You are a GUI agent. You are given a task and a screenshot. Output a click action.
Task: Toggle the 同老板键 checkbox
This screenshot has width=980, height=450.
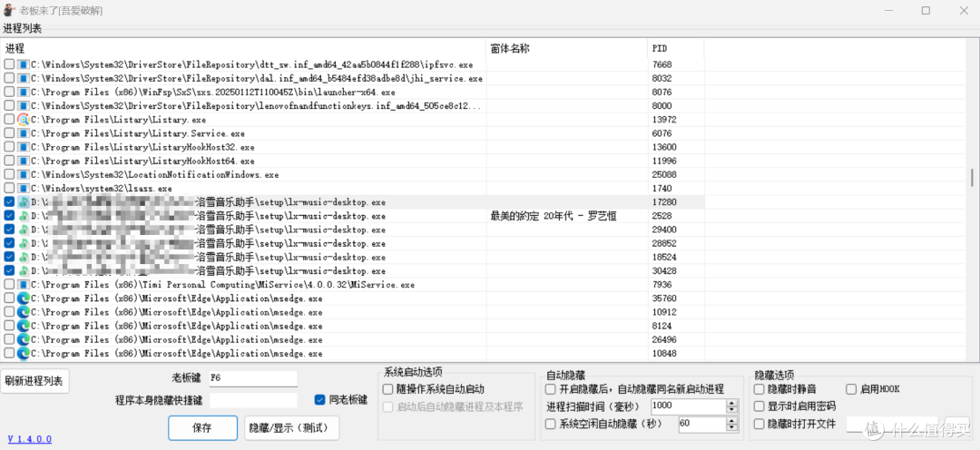click(x=320, y=399)
